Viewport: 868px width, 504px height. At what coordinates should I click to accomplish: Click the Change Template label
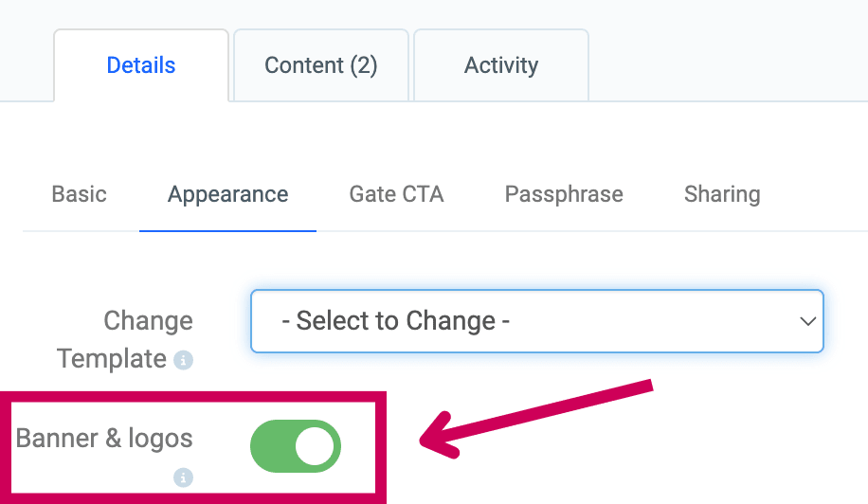tap(125, 339)
